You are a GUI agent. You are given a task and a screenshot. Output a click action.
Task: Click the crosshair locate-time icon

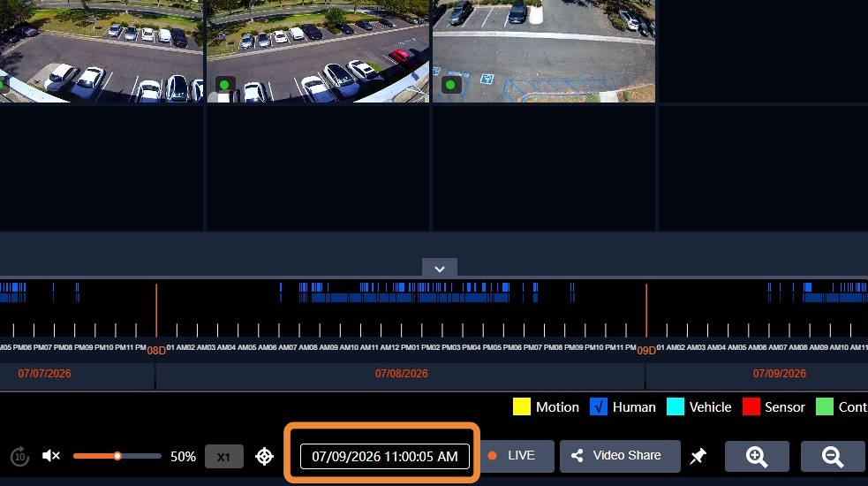[x=264, y=457]
